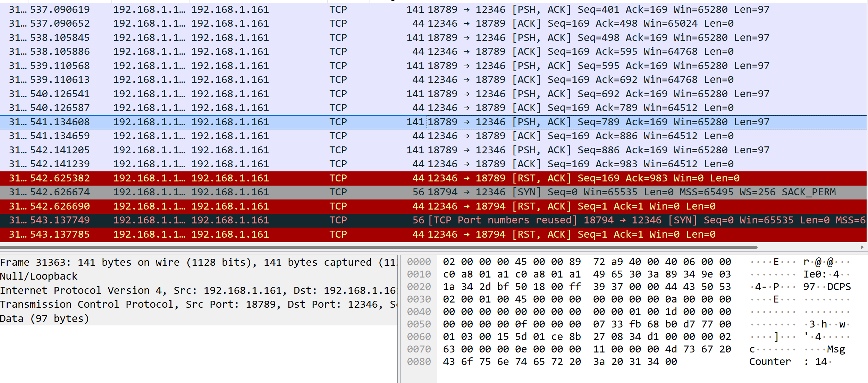Expand the Null/Loopback detail line
The height and width of the screenshot is (383, 868).
click(x=39, y=276)
